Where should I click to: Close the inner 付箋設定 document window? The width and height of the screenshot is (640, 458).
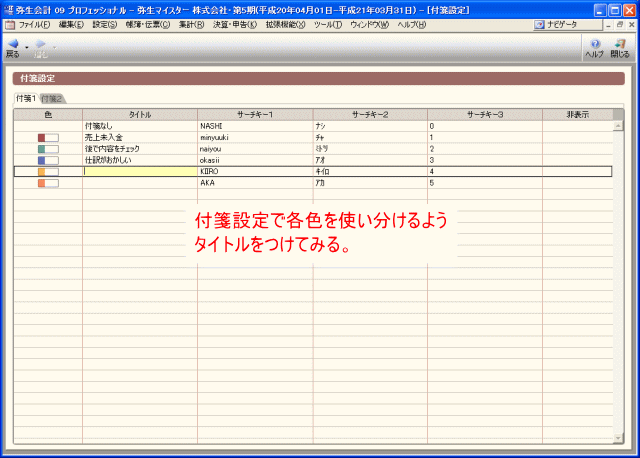coord(631,25)
